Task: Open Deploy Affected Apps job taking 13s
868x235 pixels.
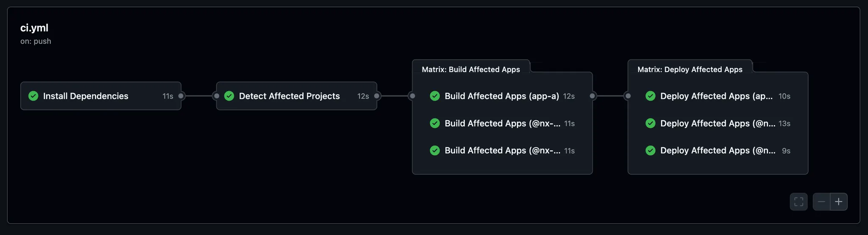Action: click(718, 123)
